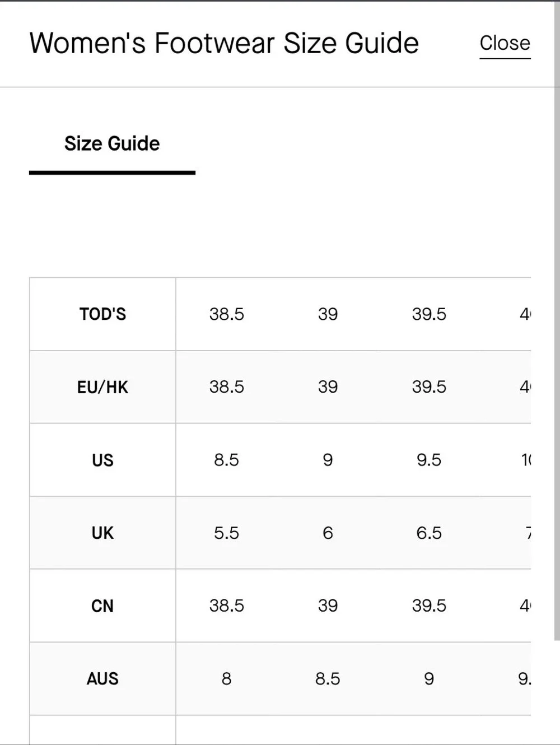Click the page vertical scrollbar

click(x=557, y=319)
